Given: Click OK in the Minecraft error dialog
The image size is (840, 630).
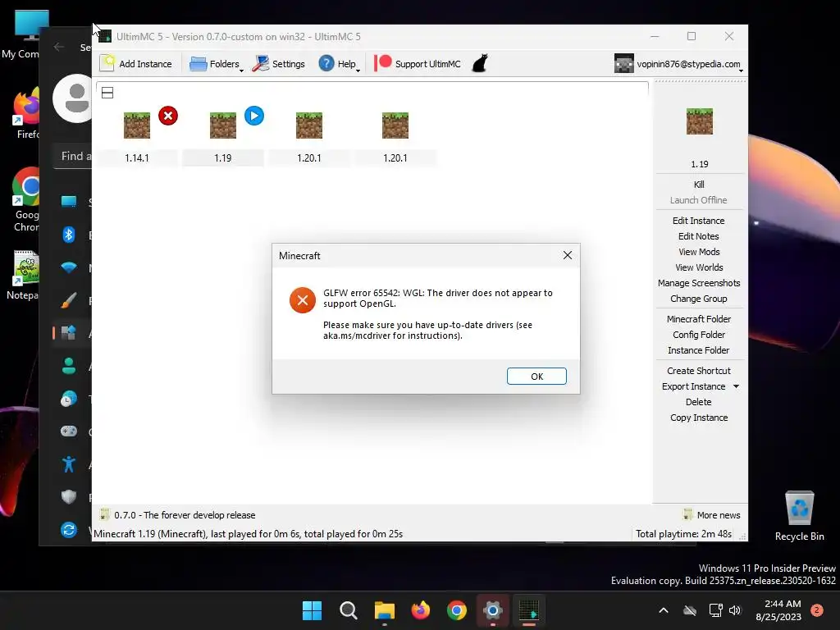Looking at the screenshot, I should [536, 376].
